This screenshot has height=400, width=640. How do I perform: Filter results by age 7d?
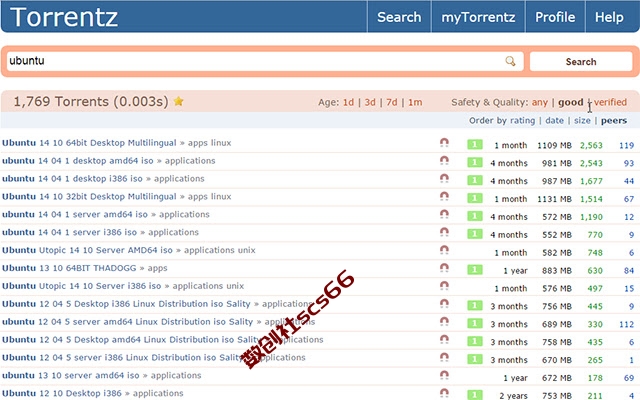(391, 102)
